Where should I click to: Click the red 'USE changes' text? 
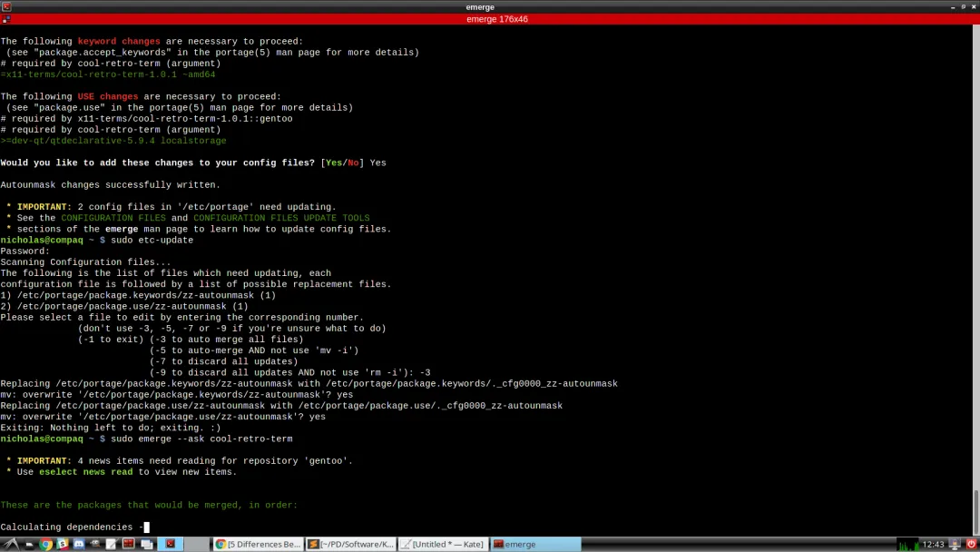[x=107, y=97]
